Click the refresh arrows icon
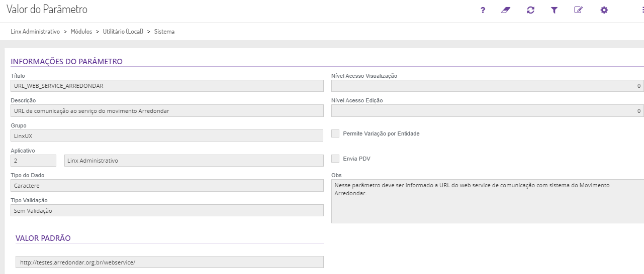Image resolution: width=644 pixels, height=274 pixels. [x=530, y=10]
